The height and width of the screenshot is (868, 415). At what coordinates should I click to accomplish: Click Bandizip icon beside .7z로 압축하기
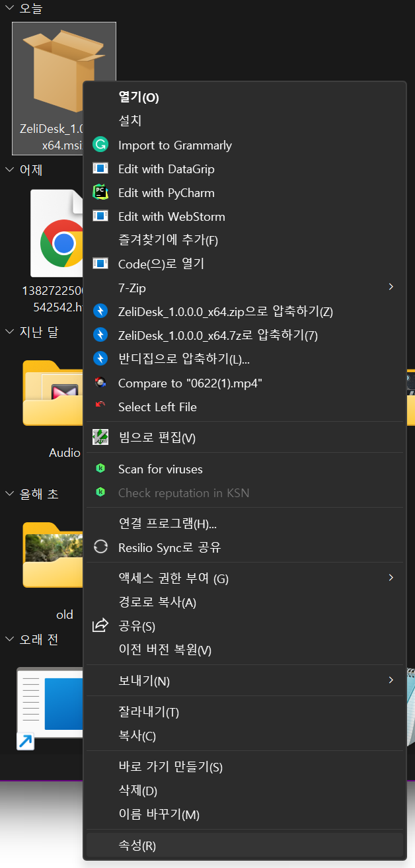[x=100, y=335]
